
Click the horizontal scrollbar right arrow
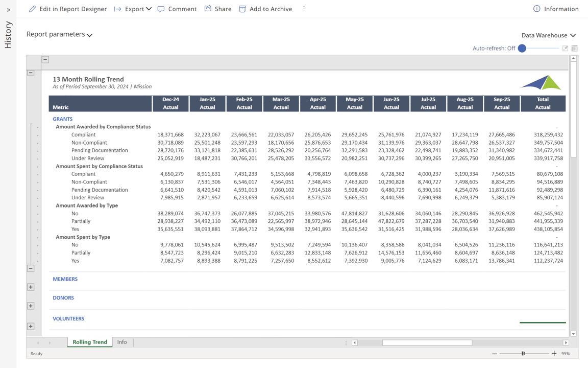coord(566,342)
